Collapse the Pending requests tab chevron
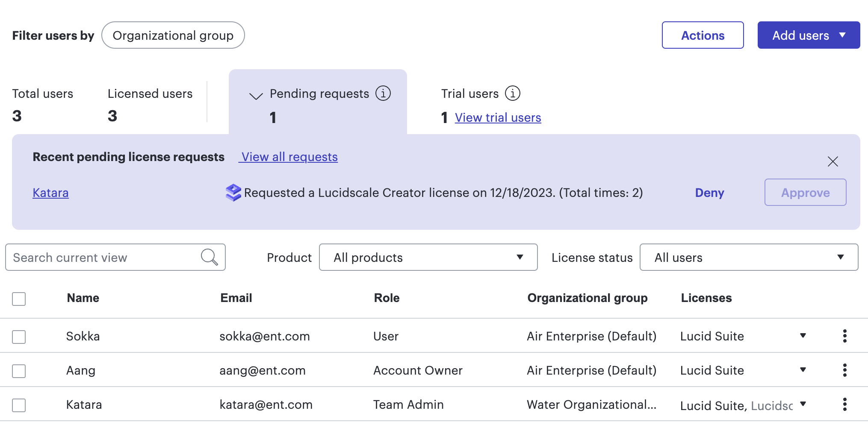Image resolution: width=868 pixels, height=428 pixels. (x=255, y=96)
